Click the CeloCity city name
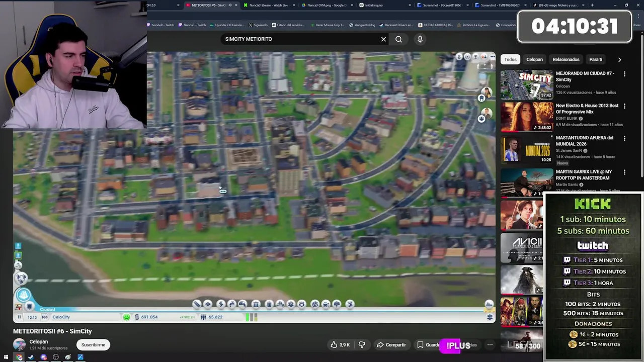The width and height of the screenshot is (644, 362). pos(61,317)
